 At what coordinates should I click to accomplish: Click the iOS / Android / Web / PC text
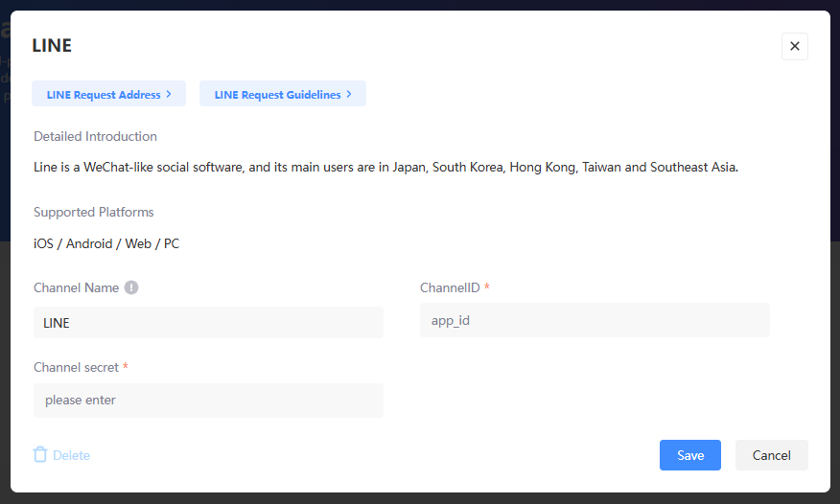106,243
